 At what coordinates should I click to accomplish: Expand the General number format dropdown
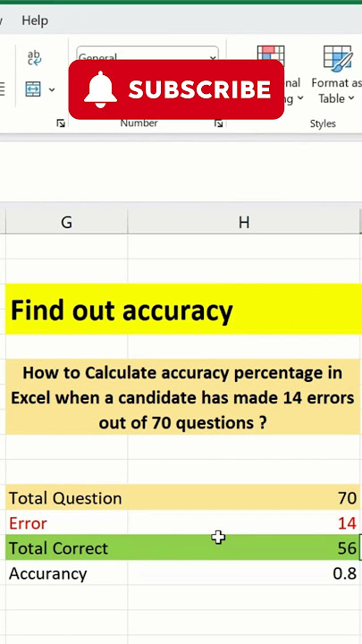coord(213,58)
